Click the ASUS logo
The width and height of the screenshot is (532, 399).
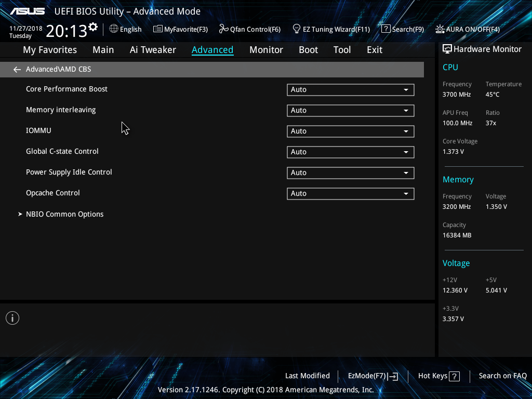(27, 11)
